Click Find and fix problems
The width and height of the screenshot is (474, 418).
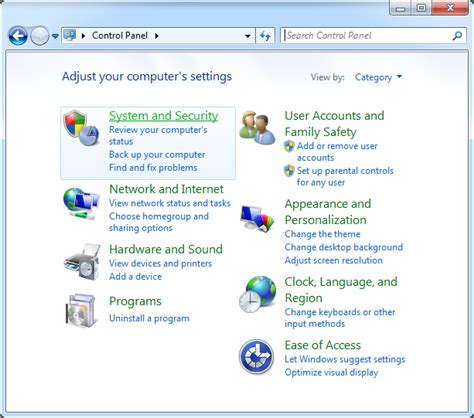[x=153, y=168]
